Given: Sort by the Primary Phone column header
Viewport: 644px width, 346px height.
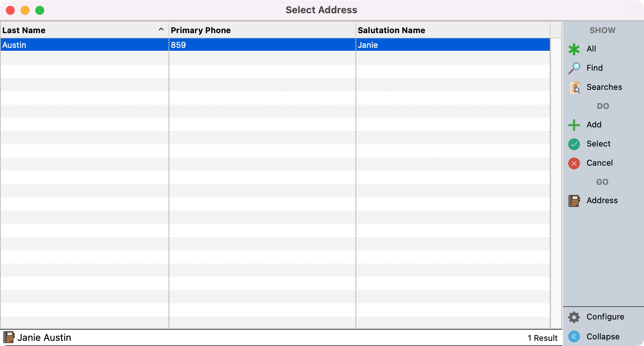Looking at the screenshot, I should click(201, 30).
